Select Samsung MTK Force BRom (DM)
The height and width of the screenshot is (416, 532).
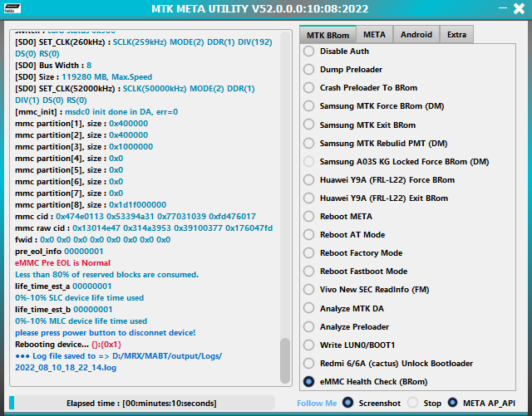click(x=308, y=106)
